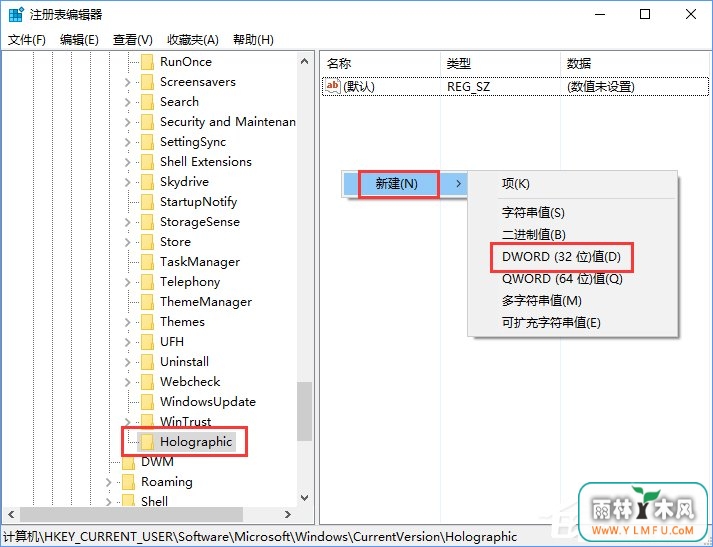This screenshot has height=547, width=713.
Task: Click the RunOnce folder icon
Action: [x=147, y=62]
